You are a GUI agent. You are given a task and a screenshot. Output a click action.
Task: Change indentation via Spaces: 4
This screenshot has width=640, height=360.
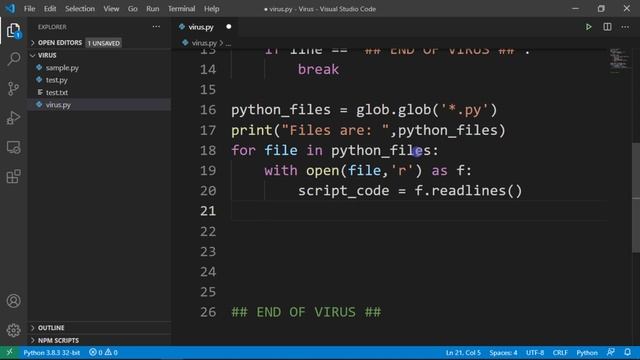(x=503, y=352)
